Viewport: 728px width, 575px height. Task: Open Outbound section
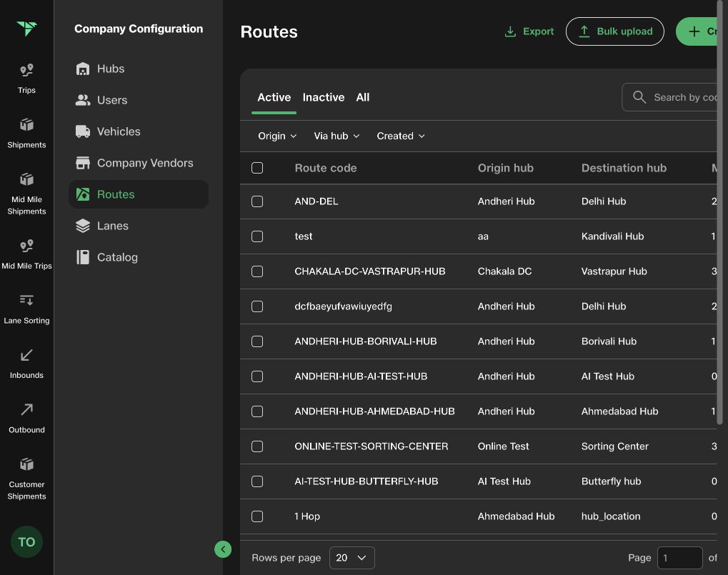click(x=26, y=419)
